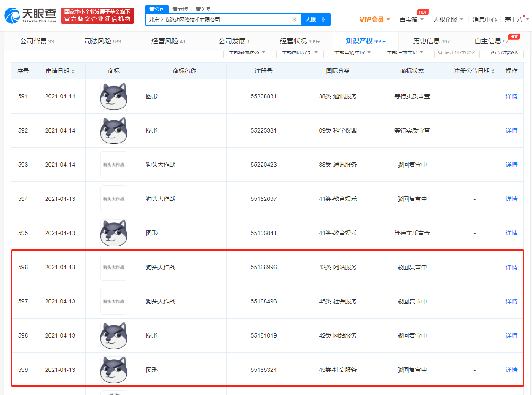Open 狗头大作战 trademark image in row 594
The height and width of the screenshot is (395, 532).
pos(114,199)
